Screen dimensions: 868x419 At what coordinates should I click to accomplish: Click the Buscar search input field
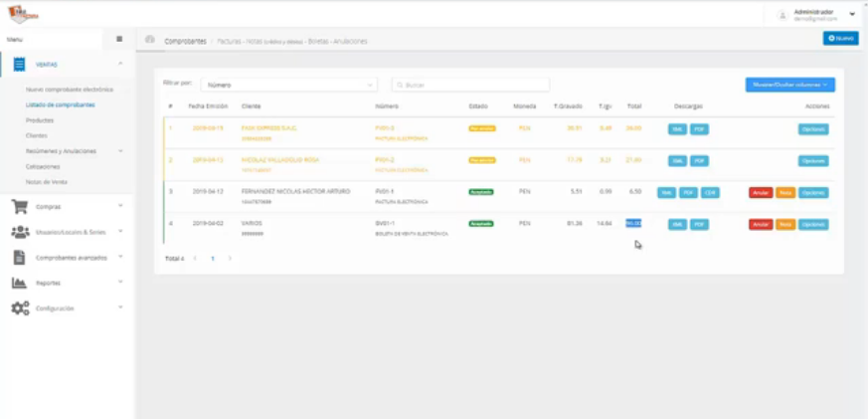pyautogui.click(x=470, y=85)
